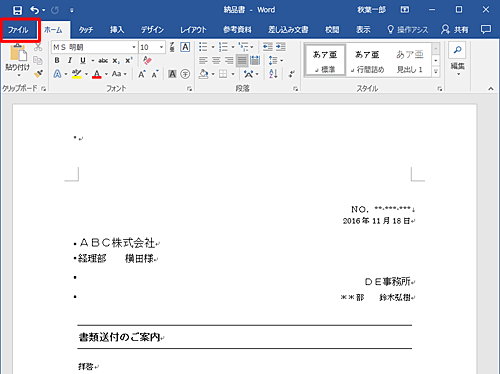Click the Copy icon
The height and width of the screenshot is (374, 500).
click(38, 60)
